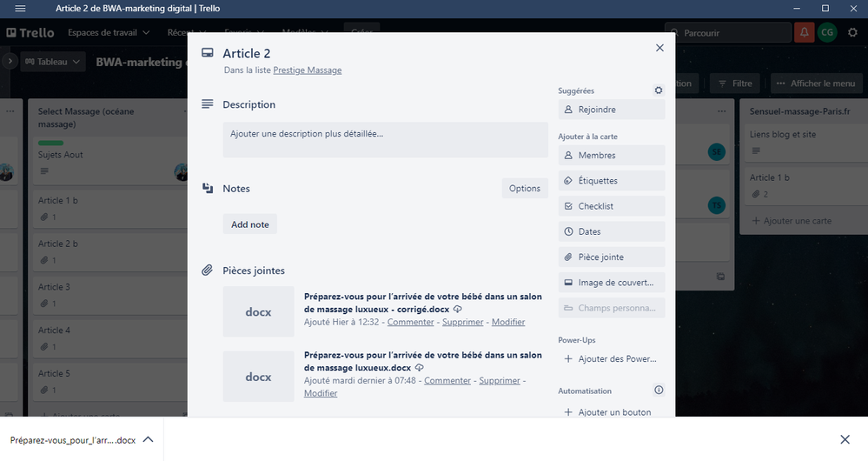
Task: Click the template icon under Prestige list
Action: (x=720, y=277)
